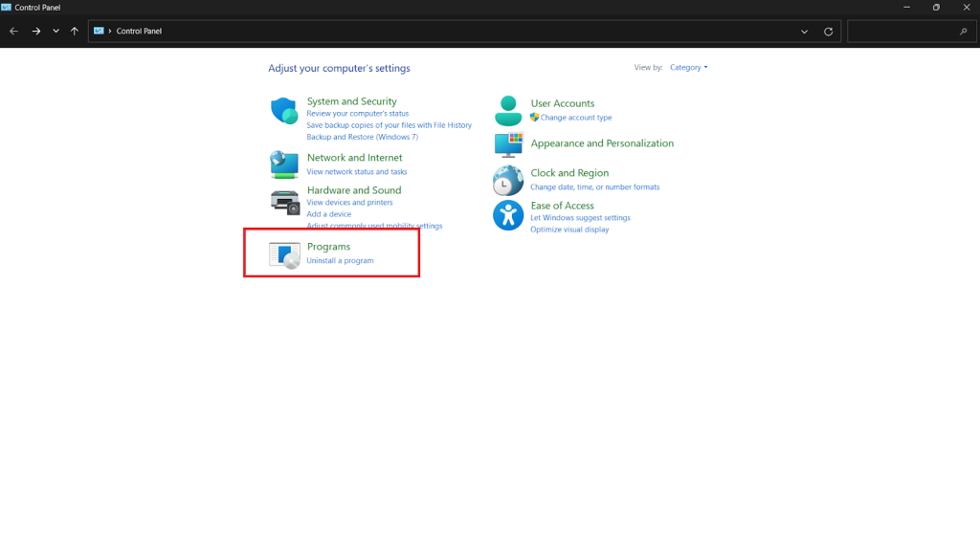Viewport: 980px width, 547px height.
Task: Open Hardware and Sound heading link
Action: 354,190
